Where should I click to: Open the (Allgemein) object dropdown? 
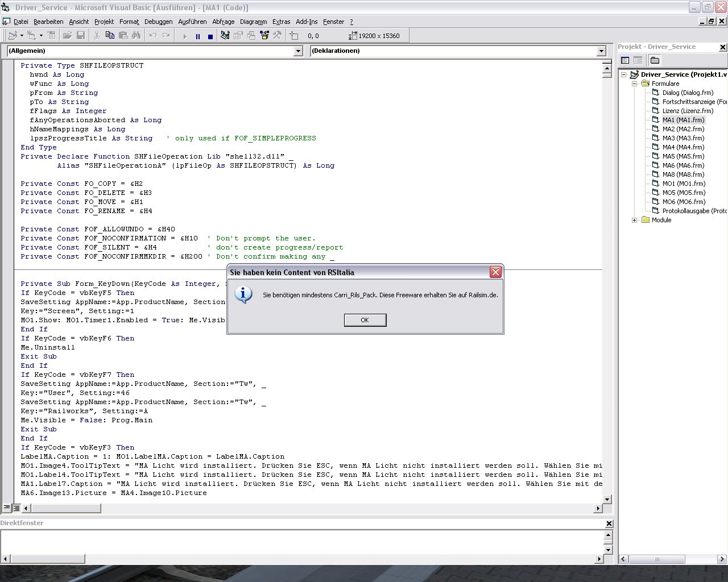tap(298, 51)
